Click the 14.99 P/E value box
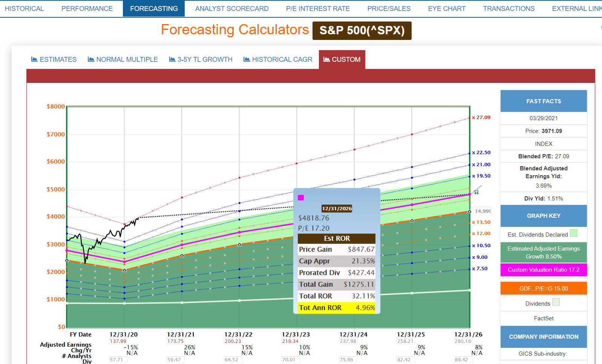Screen dimensions: 602x364 [483, 211]
